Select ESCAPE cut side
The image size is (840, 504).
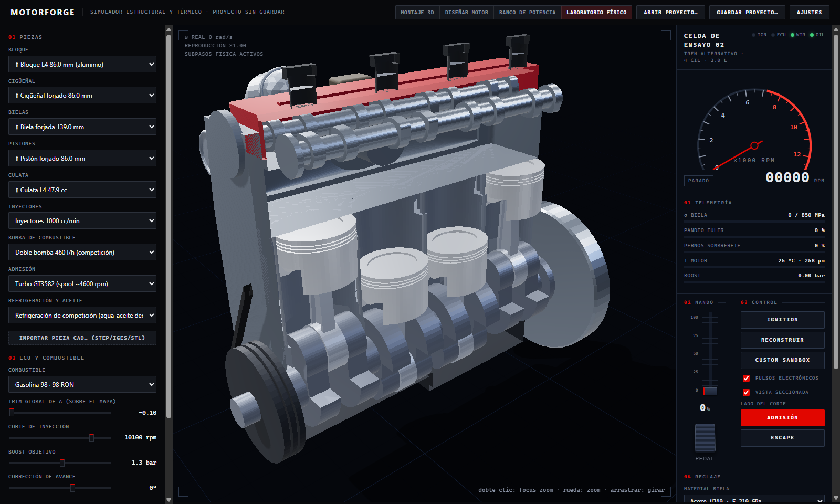click(782, 438)
